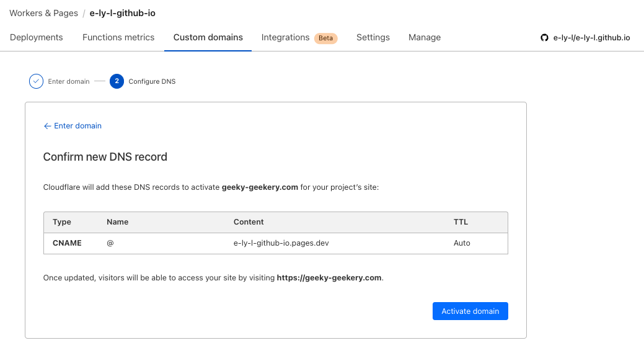Go to the Integrations tab
Screen dimensions: 644x348
point(285,37)
